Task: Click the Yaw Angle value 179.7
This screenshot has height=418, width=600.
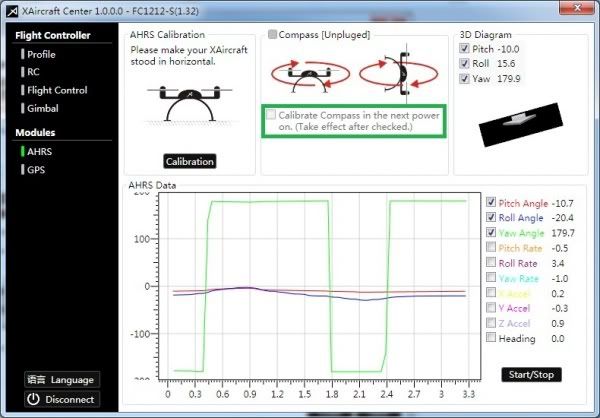Action: click(563, 233)
